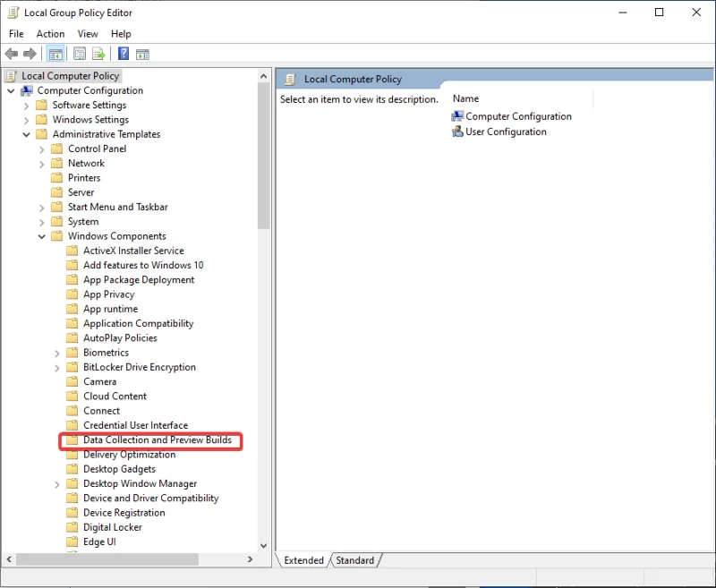The height and width of the screenshot is (588, 716).
Task: Maximize the Local Group Policy Editor window
Action: click(x=660, y=13)
